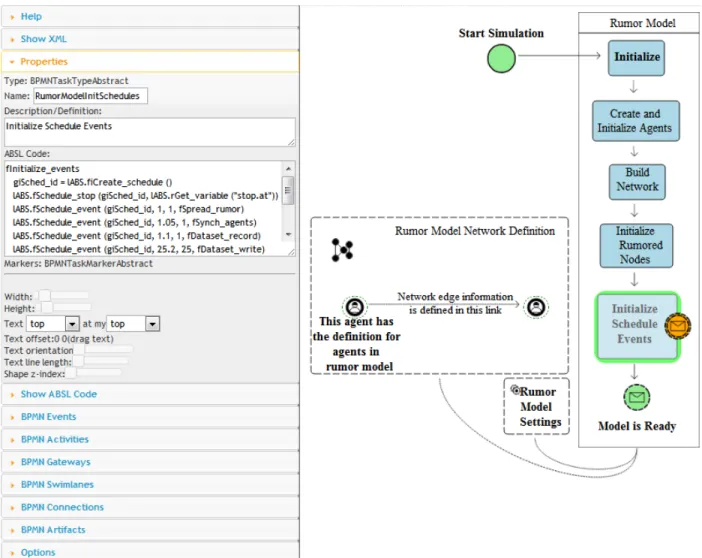
Task: Click the Description text area
Action: [150, 132]
